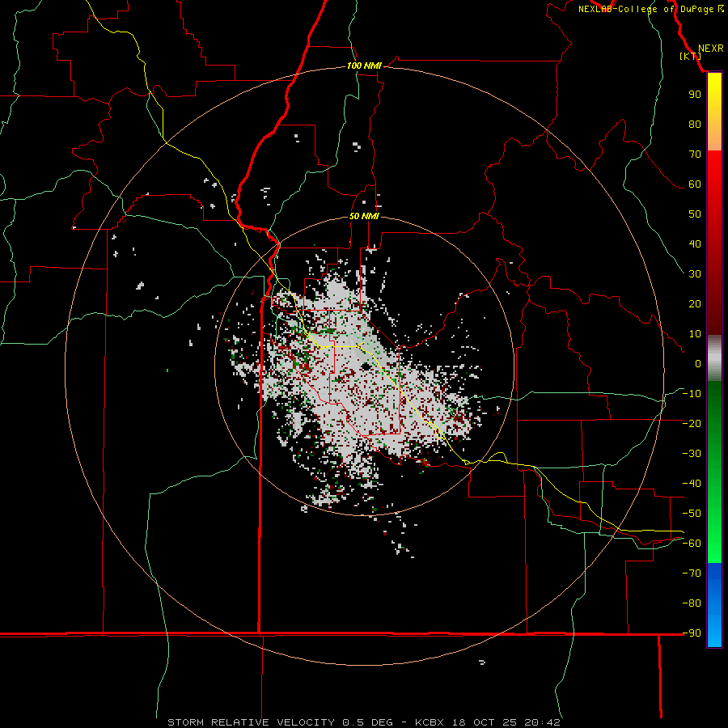Select the 30 value on the velocity scale

pos(695,274)
